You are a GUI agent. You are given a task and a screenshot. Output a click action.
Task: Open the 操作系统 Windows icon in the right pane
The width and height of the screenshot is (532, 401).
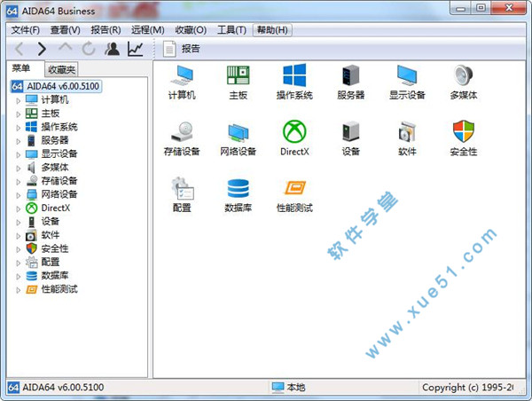[294, 82]
